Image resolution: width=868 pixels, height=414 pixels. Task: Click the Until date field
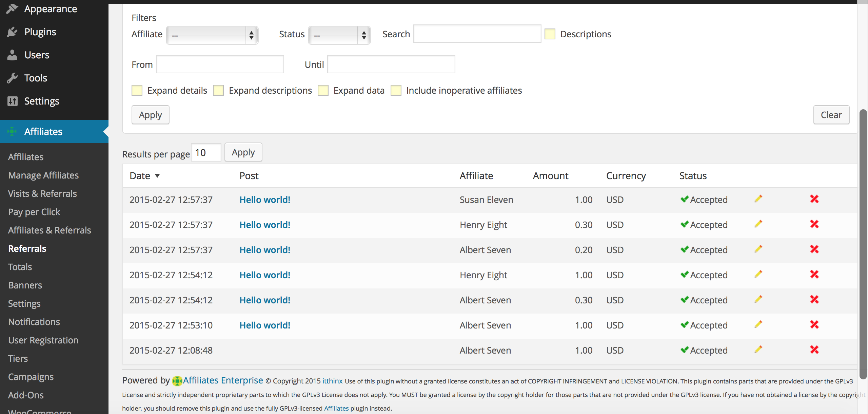[x=391, y=64]
